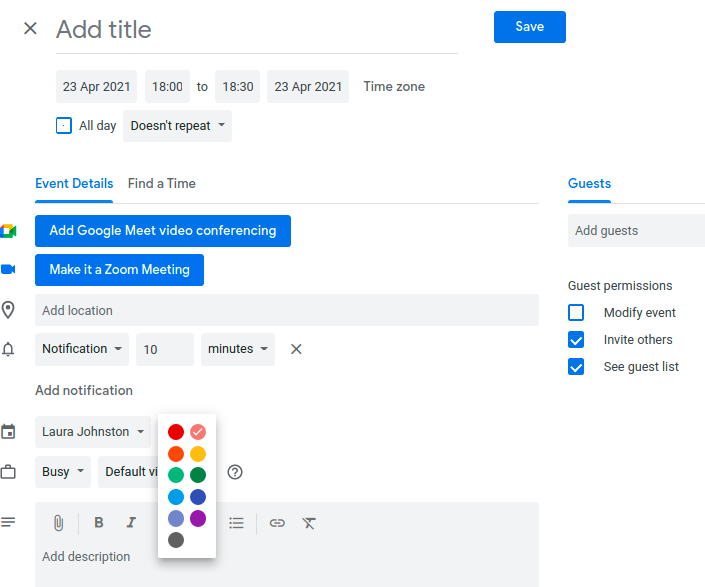Select the dark blue color swatch
This screenshot has height=587, width=705.
[x=198, y=497]
